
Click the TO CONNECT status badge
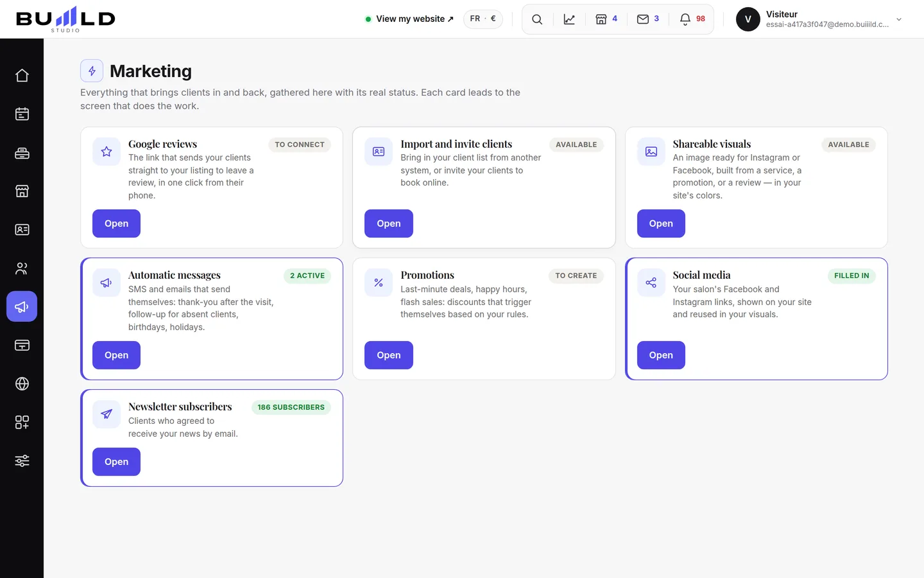[300, 144]
